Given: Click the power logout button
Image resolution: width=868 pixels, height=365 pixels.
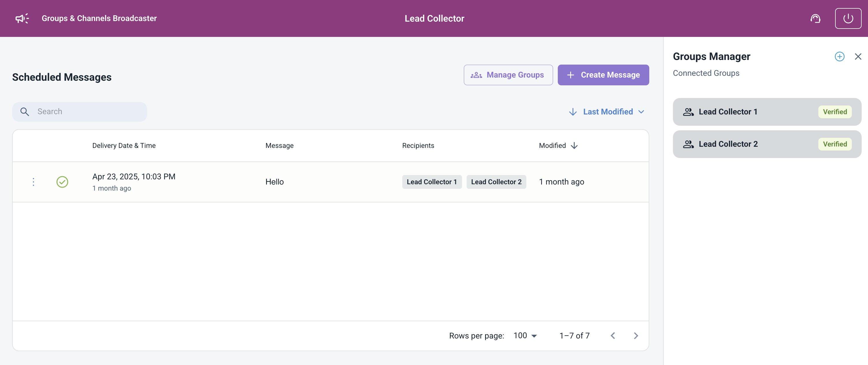Looking at the screenshot, I should (x=848, y=18).
